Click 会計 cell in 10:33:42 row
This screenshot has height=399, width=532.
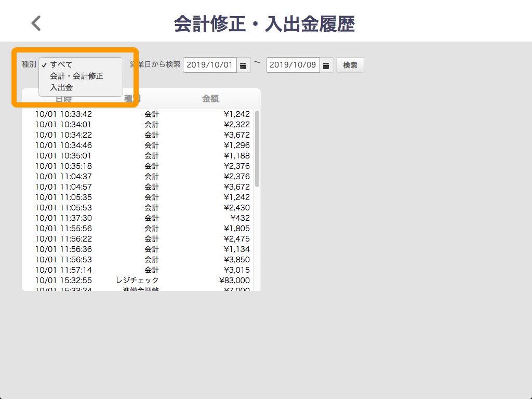[x=152, y=114]
